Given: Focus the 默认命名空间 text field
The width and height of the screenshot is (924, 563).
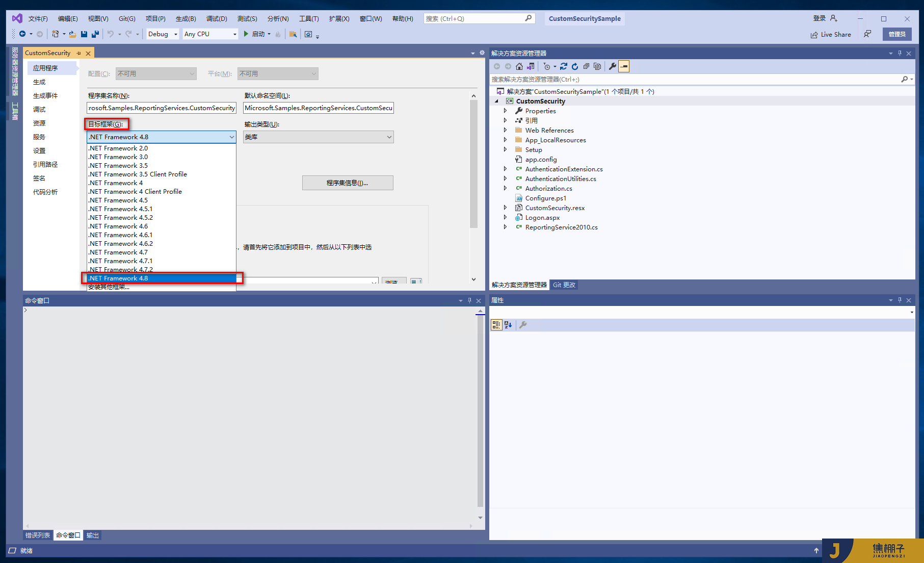Looking at the screenshot, I should tap(319, 108).
